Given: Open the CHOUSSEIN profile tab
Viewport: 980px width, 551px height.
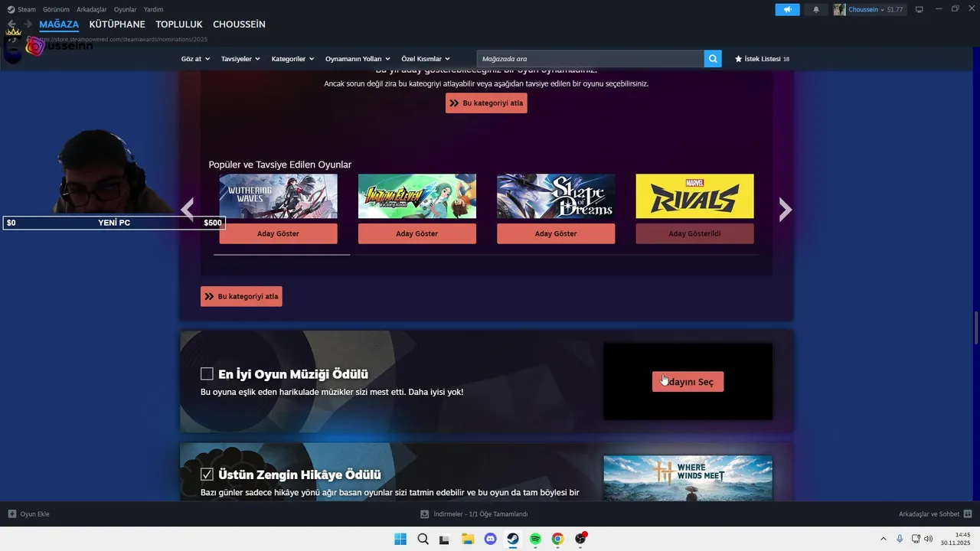Looking at the screenshot, I should [x=239, y=24].
